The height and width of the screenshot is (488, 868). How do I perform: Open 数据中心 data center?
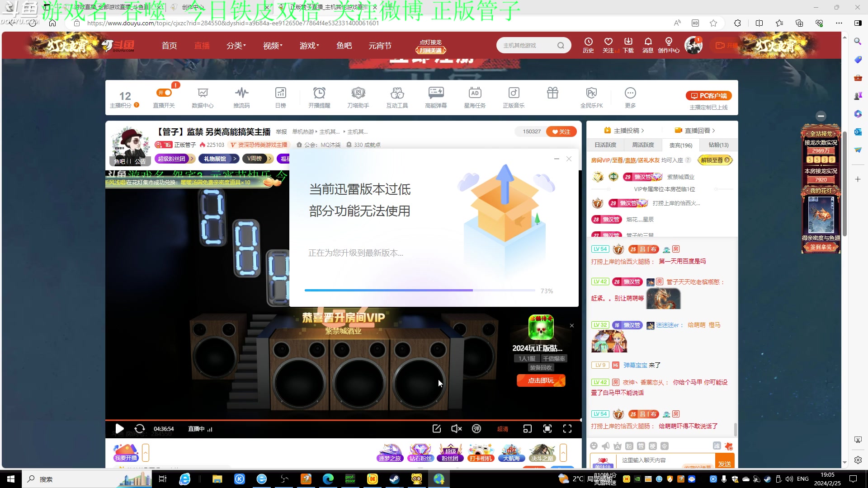203,98
